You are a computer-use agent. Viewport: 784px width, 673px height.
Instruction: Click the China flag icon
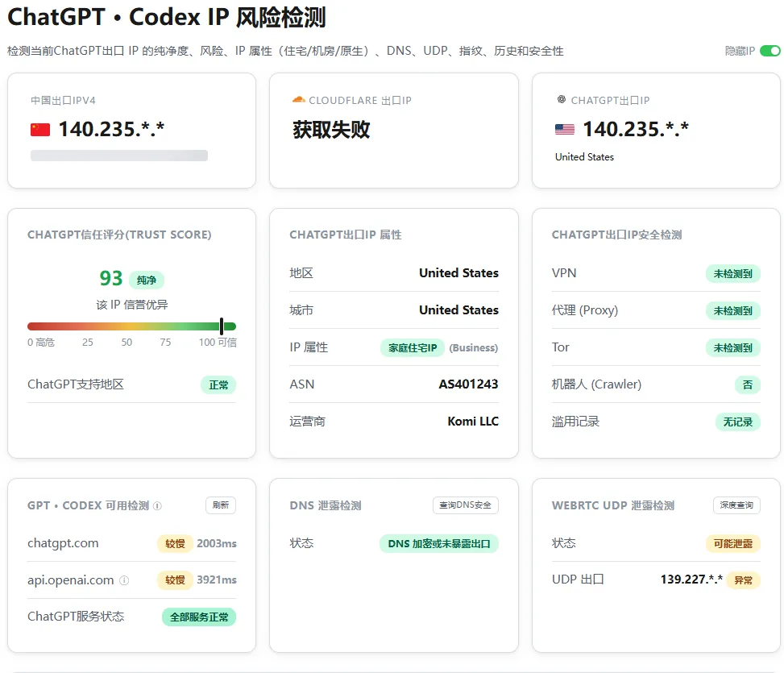pos(40,130)
